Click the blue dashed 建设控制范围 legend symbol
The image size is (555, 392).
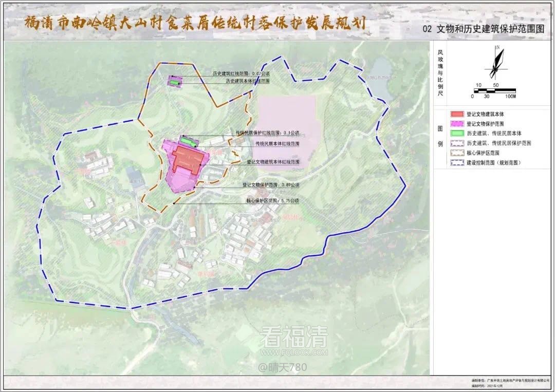click(x=457, y=162)
